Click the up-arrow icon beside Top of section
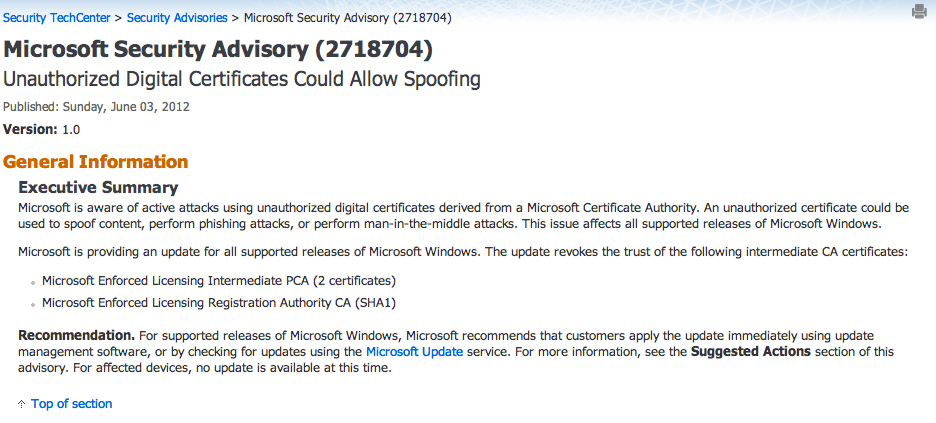This screenshot has height=423, width=936. [x=21, y=405]
